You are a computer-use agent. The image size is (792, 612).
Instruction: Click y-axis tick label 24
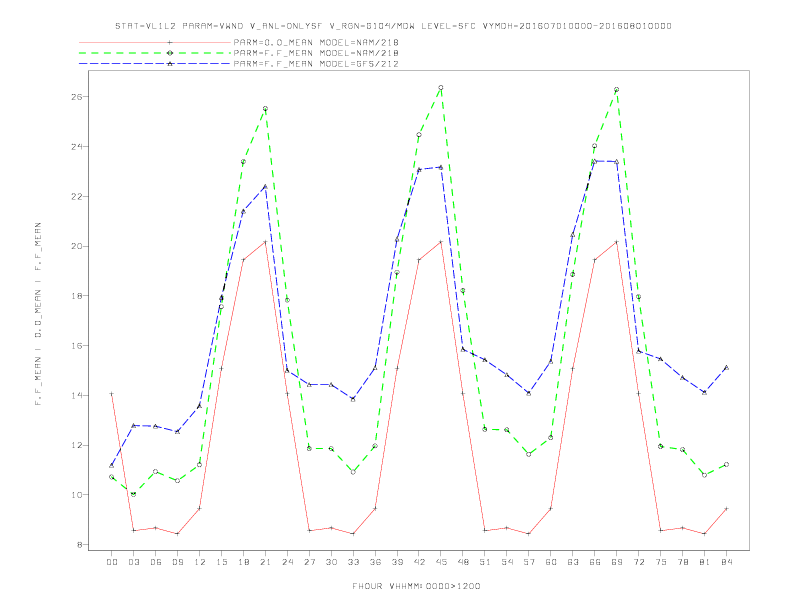click(77, 146)
